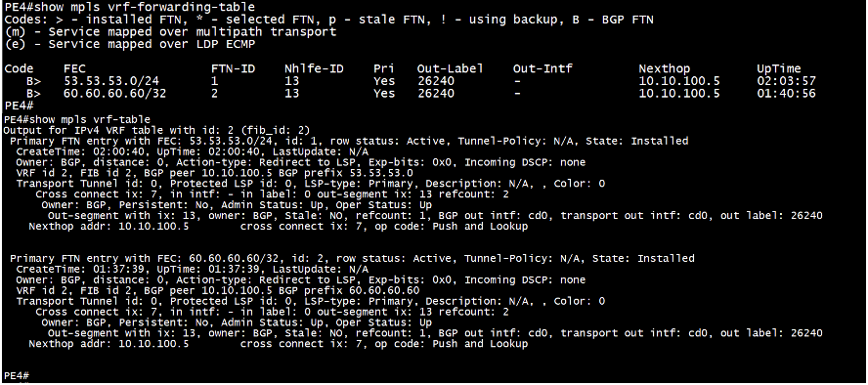The width and height of the screenshot is (868, 385).
Task: Click the second 'Primary FTN entry' line for 60.60.60.60/32
Action: [352, 258]
